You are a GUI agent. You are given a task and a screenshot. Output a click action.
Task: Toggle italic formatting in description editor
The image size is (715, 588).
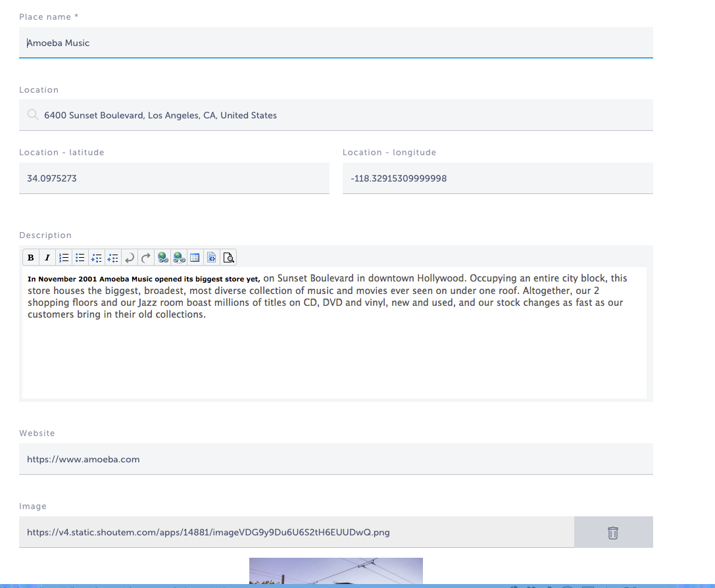(47, 258)
